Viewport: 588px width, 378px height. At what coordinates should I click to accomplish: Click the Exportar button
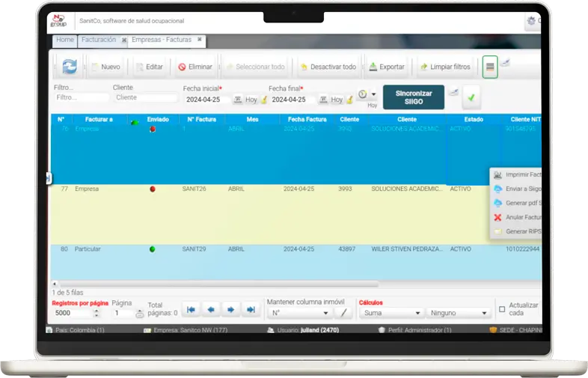[x=387, y=67]
